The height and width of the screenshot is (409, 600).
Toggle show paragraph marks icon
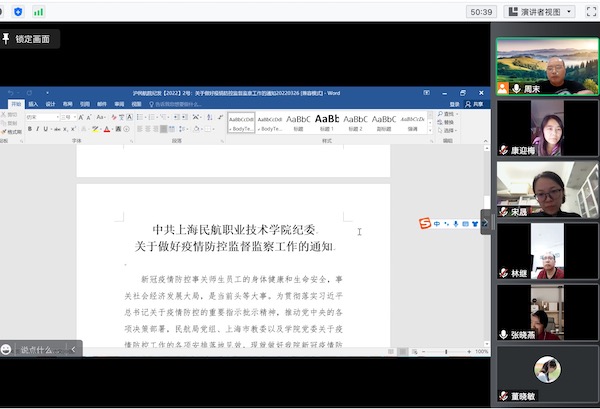click(220, 117)
